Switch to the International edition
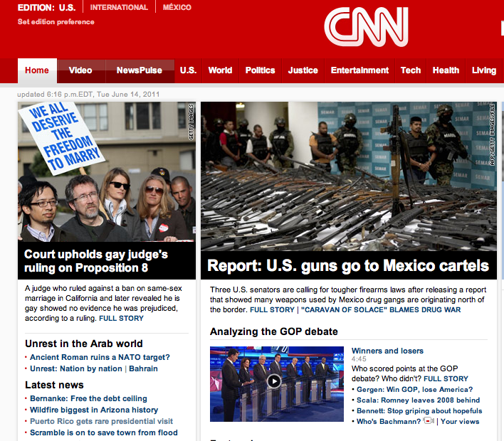This screenshot has height=441, width=504. (x=119, y=8)
